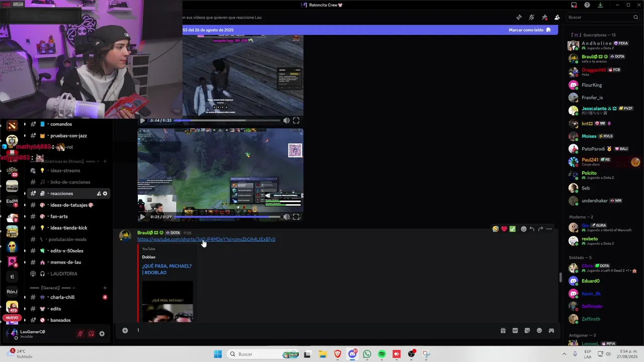
Task: Click Doblao author name in embed
Action: tap(148, 257)
